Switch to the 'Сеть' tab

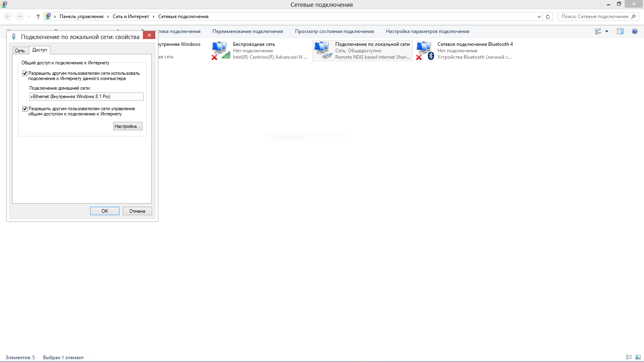(x=20, y=51)
